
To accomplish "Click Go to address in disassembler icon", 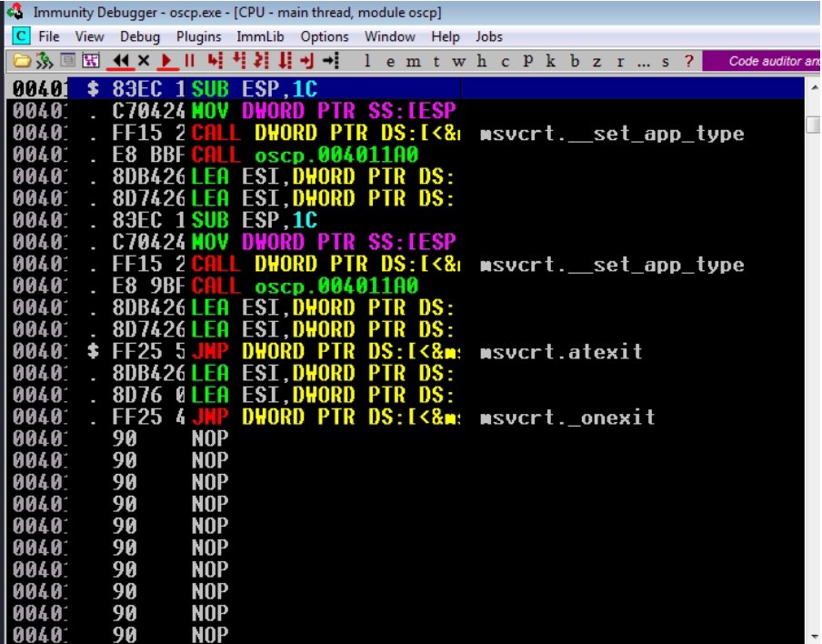I will tap(331, 61).
